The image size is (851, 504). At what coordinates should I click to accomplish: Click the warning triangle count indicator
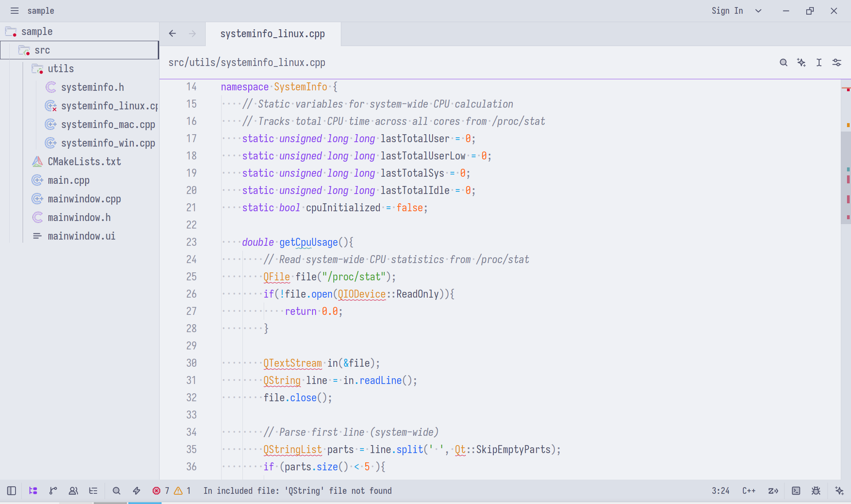[182, 491]
